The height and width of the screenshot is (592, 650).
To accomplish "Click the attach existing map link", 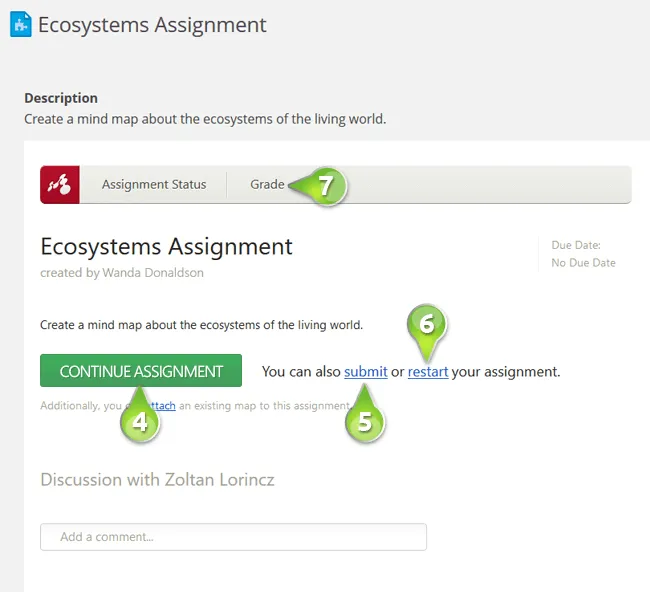I will [x=166, y=406].
